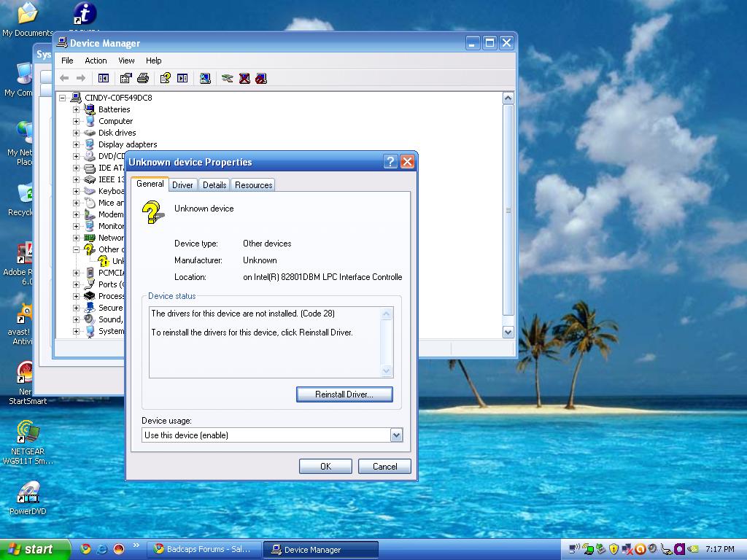The width and height of the screenshot is (747, 560).
Task: Click the Help toolbar icon
Action: click(166, 78)
